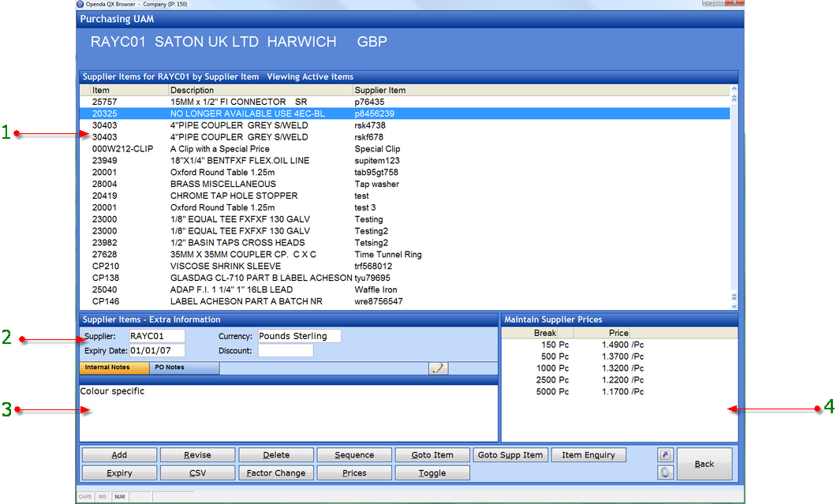This screenshot has width=837, height=504.
Task: Select row CP146 LABEL ACHESON PART A
Action: [x=405, y=301]
